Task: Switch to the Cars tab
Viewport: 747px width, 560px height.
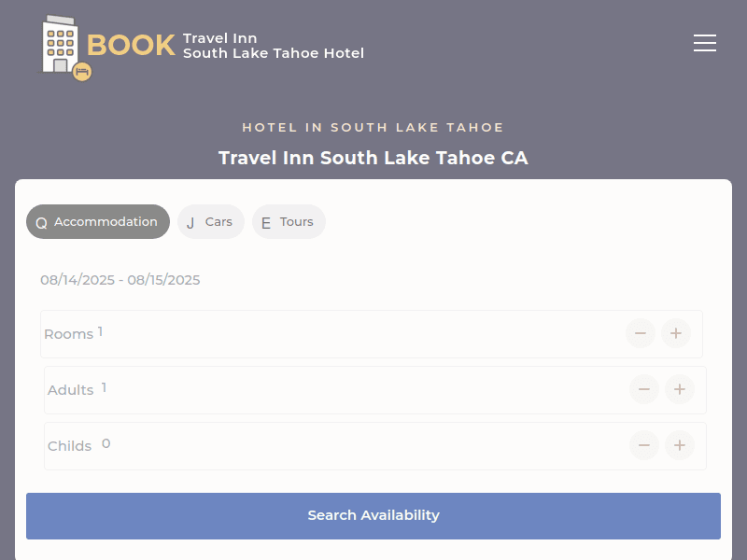Action: (210, 222)
